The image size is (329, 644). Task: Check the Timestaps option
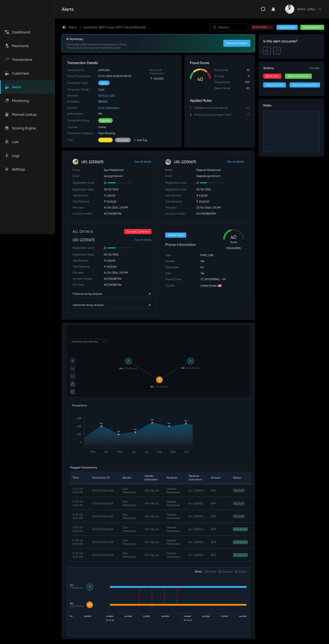[x=220, y=571]
